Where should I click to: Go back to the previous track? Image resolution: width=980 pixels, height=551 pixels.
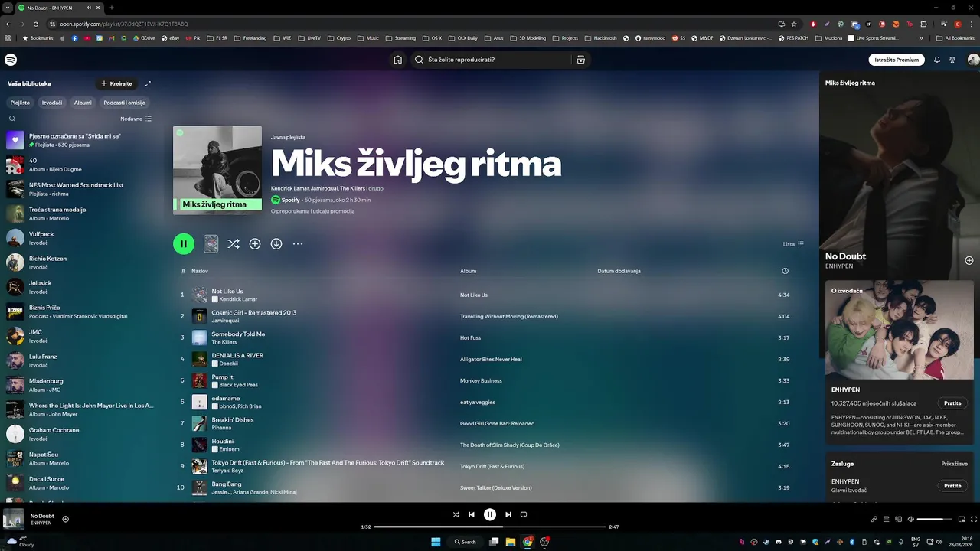pyautogui.click(x=472, y=514)
